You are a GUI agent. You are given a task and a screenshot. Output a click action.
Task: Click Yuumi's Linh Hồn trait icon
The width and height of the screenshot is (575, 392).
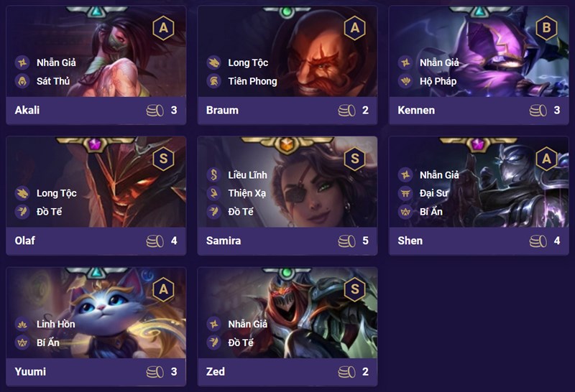[x=22, y=324]
